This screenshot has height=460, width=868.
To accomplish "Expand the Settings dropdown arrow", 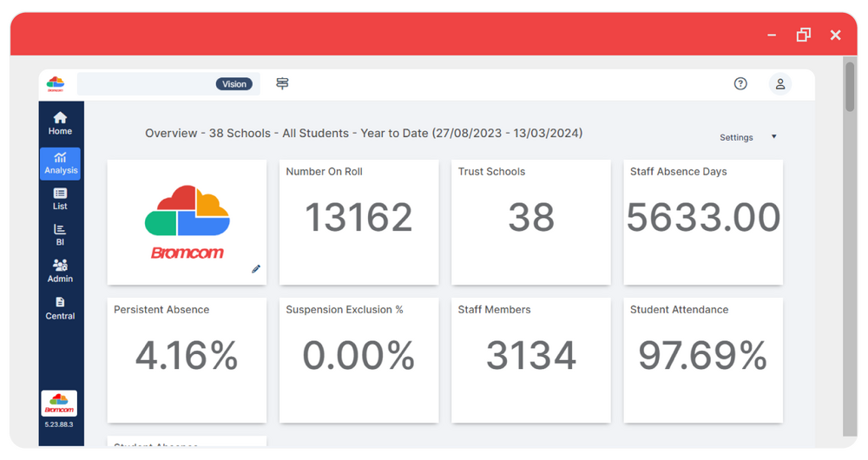I will pyautogui.click(x=774, y=137).
